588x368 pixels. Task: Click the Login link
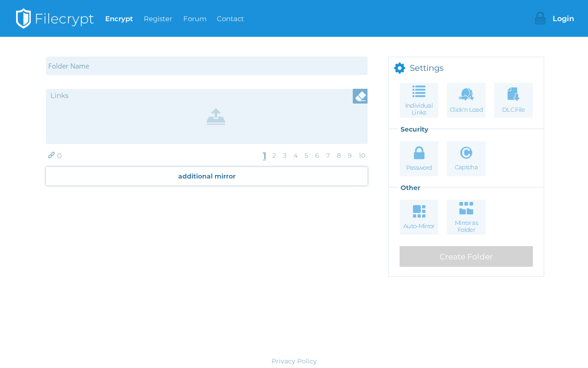click(x=563, y=19)
